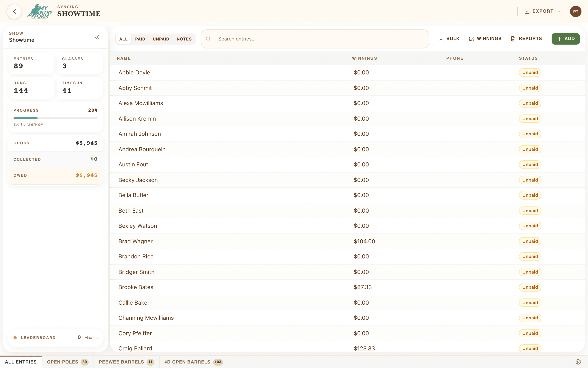The image size is (588, 368).
Task: Click Brad Wagner's $104.00 winnings
Action: click(364, 241)
